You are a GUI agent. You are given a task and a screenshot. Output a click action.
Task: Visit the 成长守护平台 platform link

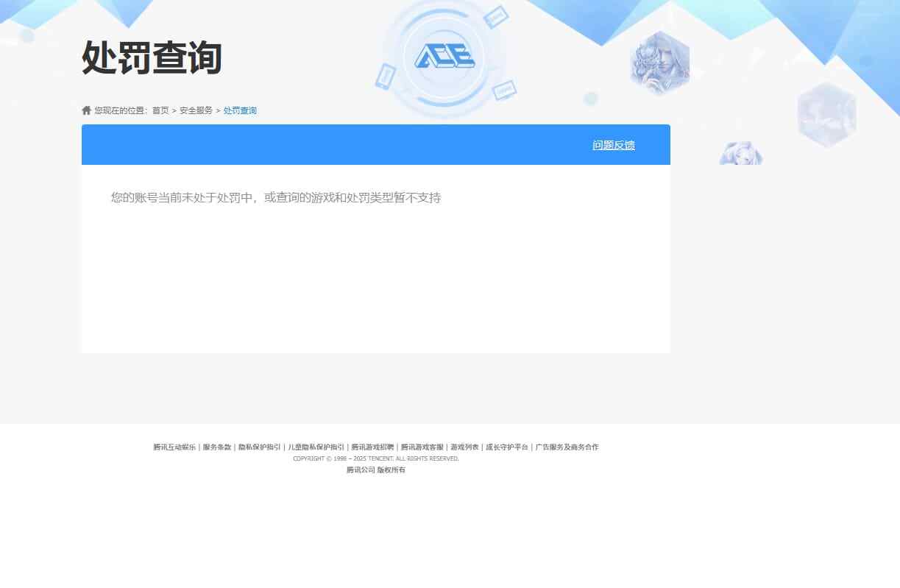tap(507, 447)
